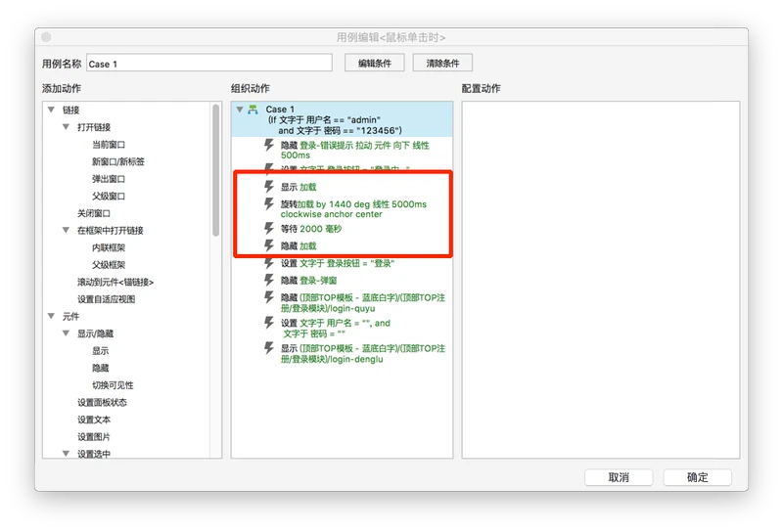Select 设置面板状态 action
Image resolution: width=783 pixels, height=532 pixels.
click(102, 402)
